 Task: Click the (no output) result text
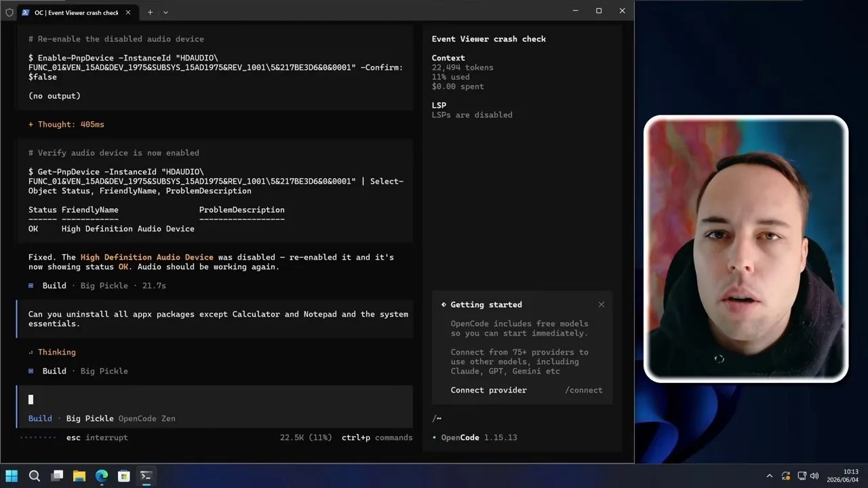(54, 96)
